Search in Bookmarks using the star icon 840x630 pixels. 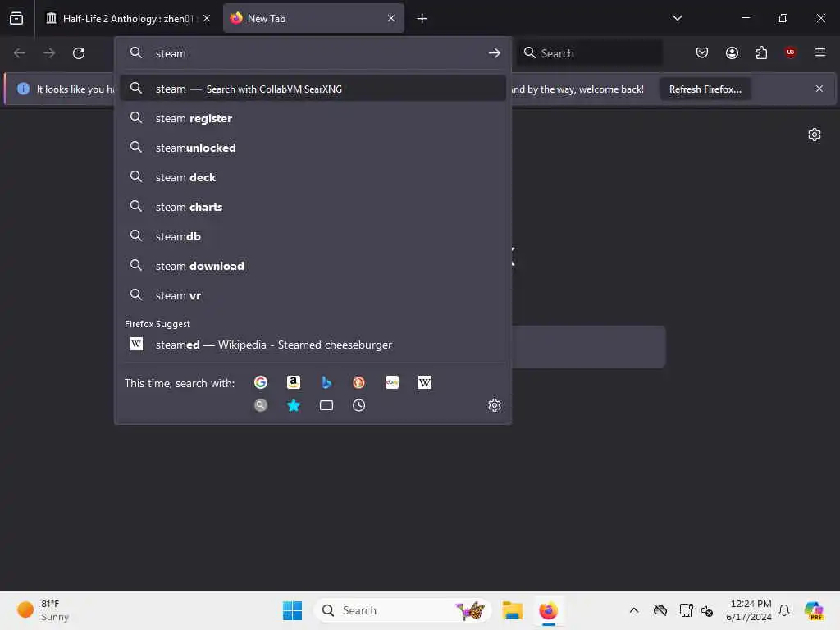tap(293, 405)
